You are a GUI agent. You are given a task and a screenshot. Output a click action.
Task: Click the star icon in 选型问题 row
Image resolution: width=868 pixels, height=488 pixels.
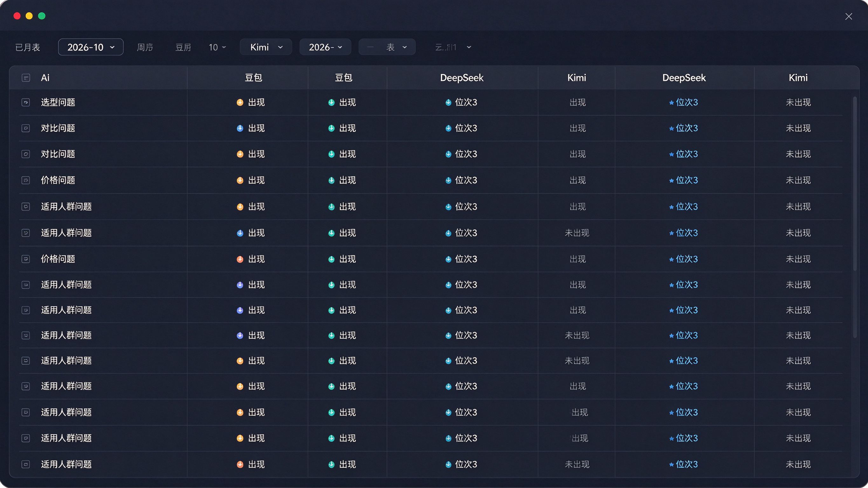click(672, 102)
